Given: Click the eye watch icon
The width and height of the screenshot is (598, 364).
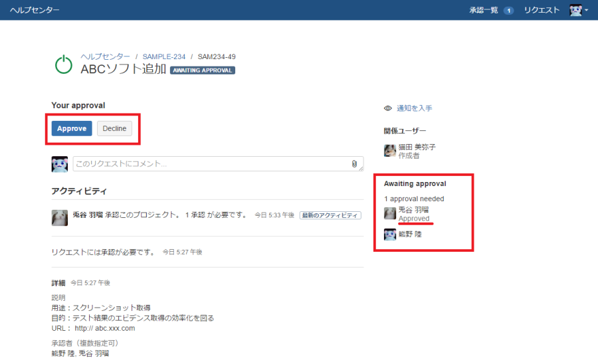Looking at the screenshot, I should 388,108.
